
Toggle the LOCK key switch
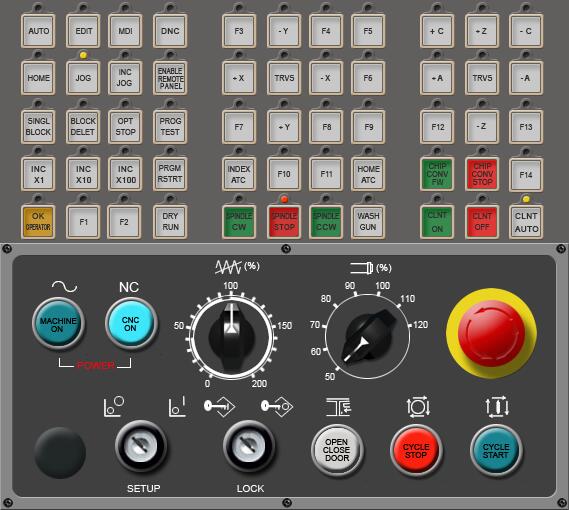coord(249,446)
